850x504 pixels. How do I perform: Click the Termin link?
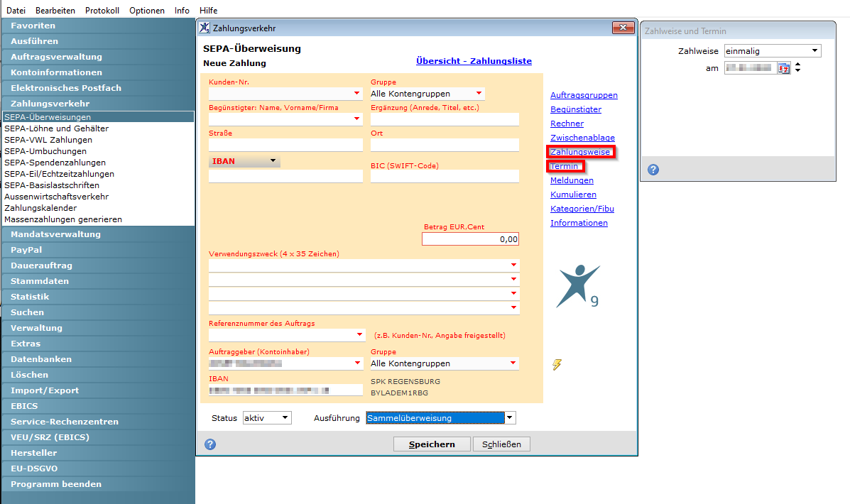565,166
